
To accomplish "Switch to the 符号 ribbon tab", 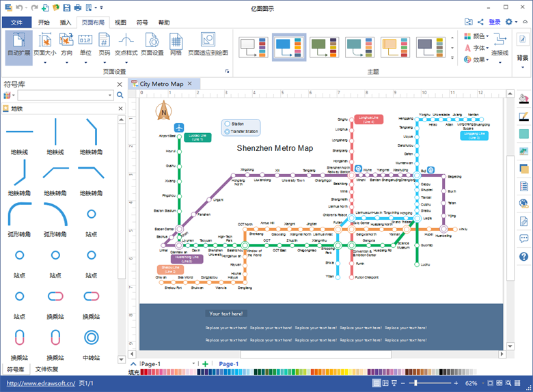I will [x=142, y=23].
